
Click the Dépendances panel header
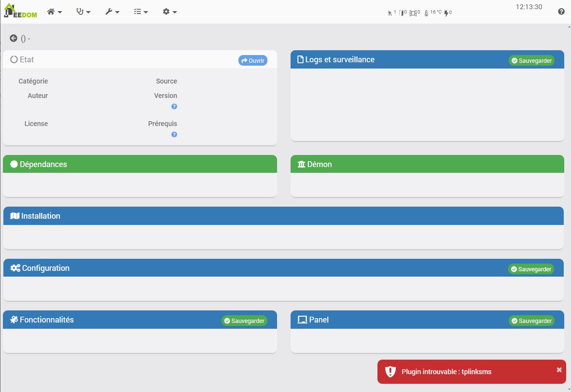140,164
